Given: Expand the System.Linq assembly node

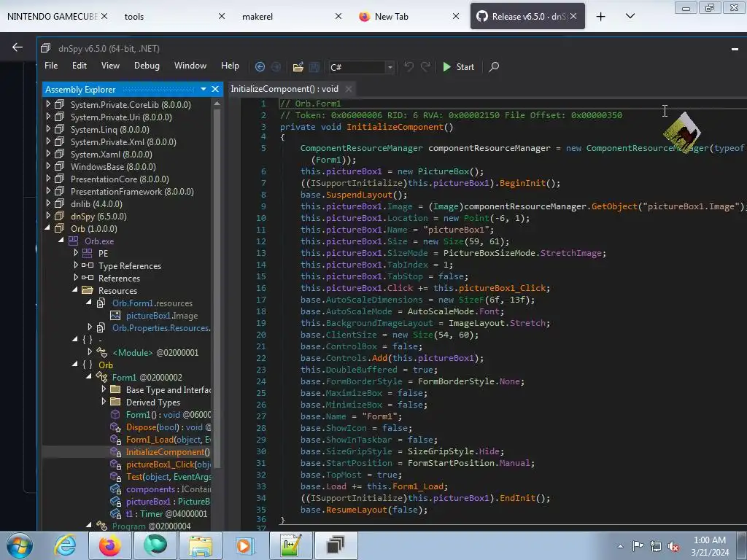Looking at the screenshot, I should coord(47,128).
